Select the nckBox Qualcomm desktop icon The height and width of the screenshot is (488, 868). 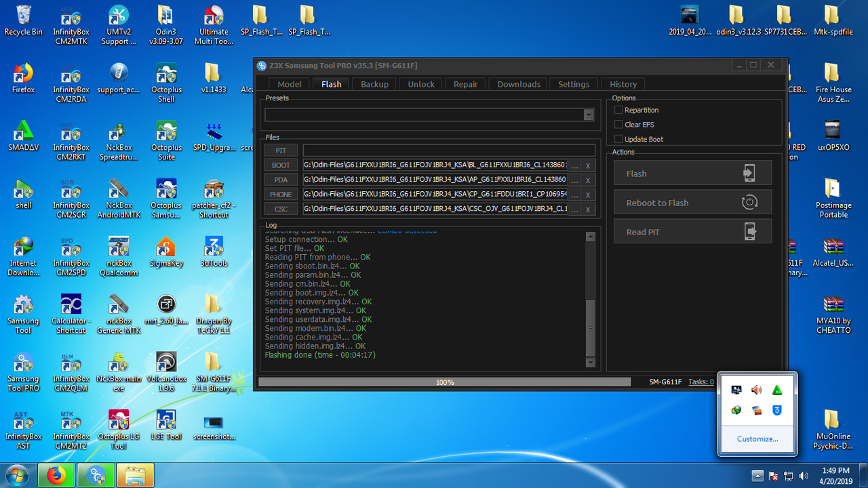(119, 256)
